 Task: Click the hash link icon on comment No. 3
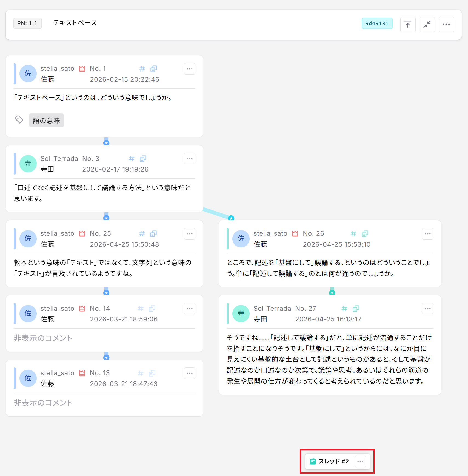(132, 159)
